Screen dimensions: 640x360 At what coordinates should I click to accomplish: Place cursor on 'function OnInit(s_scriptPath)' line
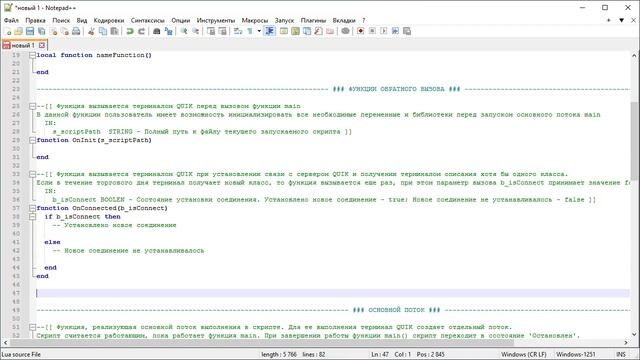[x=94, y=140]
